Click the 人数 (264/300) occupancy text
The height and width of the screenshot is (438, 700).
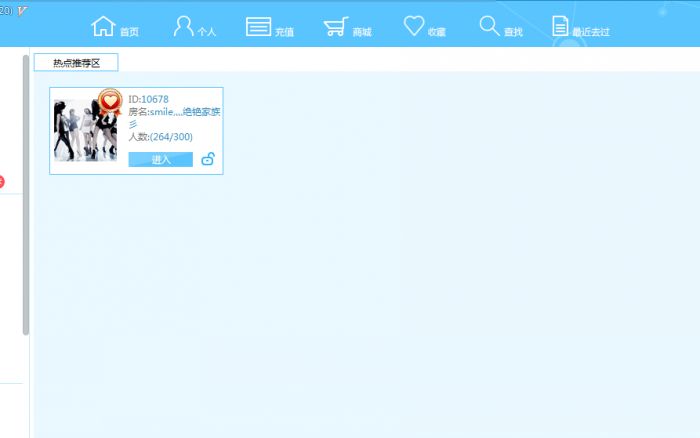point(161,137)
